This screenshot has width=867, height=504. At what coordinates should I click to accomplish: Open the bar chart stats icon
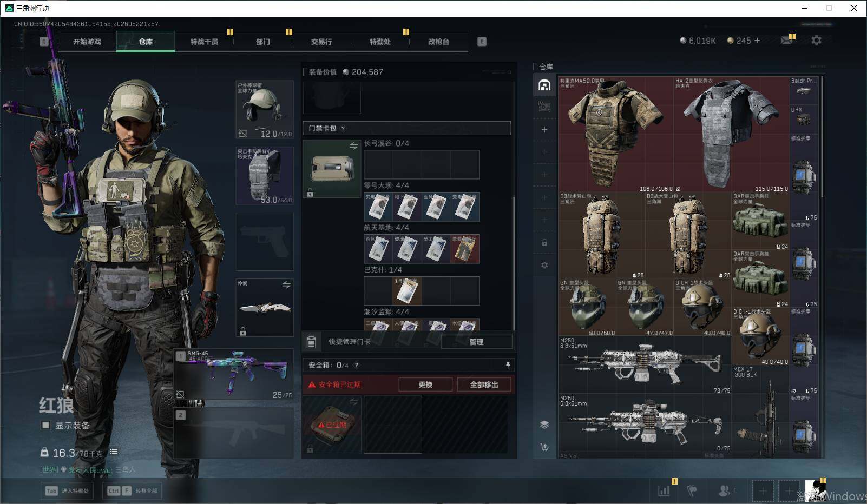click(664, 490)
